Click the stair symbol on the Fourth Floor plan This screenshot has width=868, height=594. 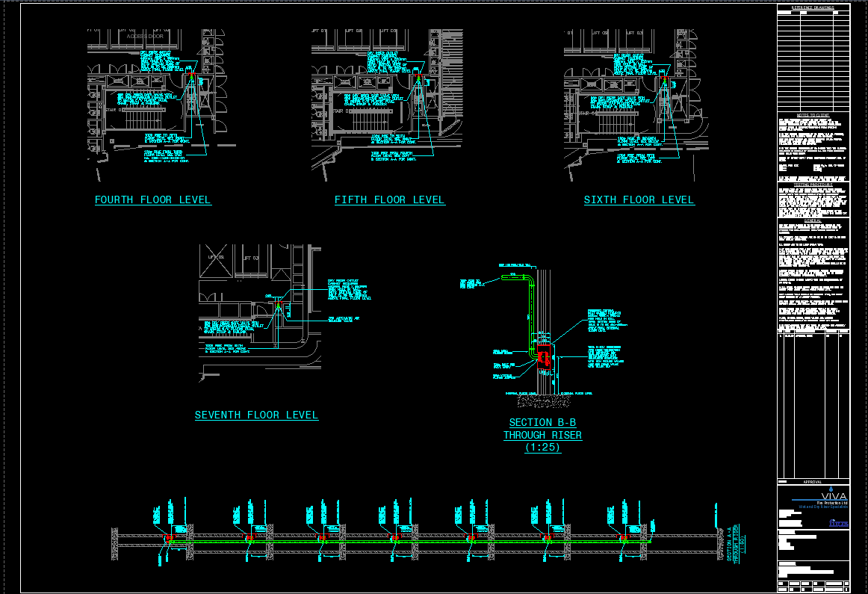pyautogui.click(x=142, y=120)
